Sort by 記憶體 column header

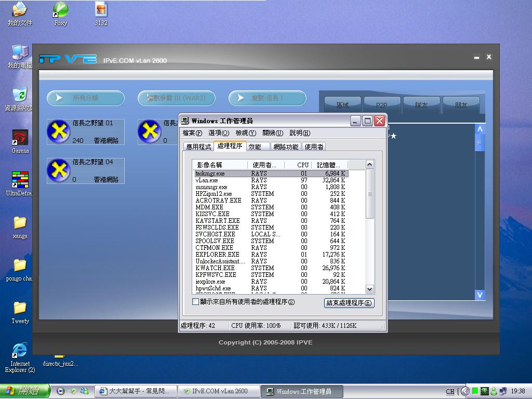[330, 165]
